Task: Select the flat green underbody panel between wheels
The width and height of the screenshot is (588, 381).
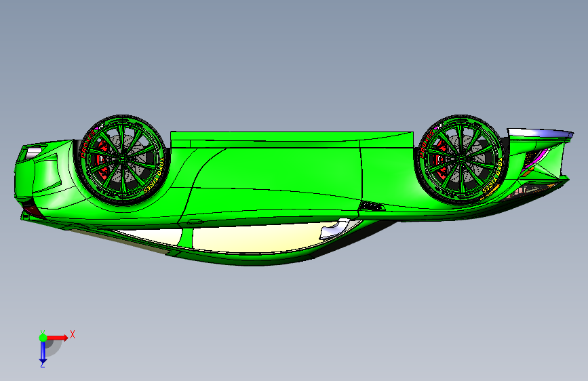Action: point(292,140)
